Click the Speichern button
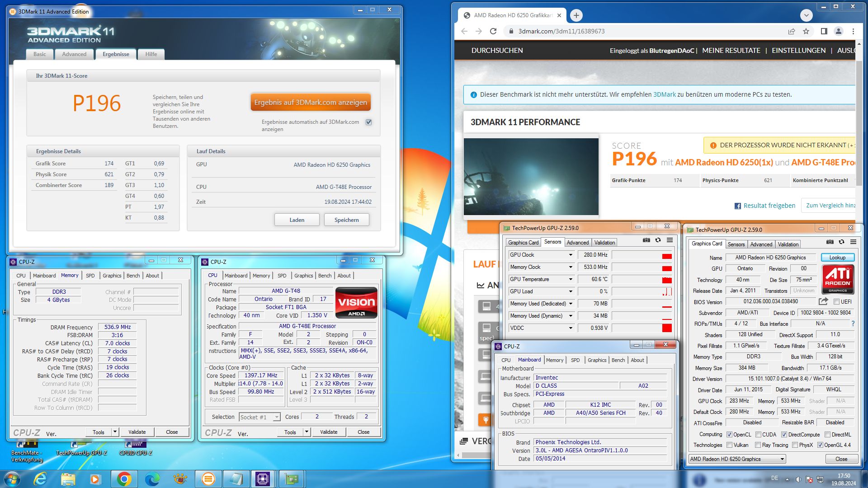868x488 pixels. tap(346, 220)
